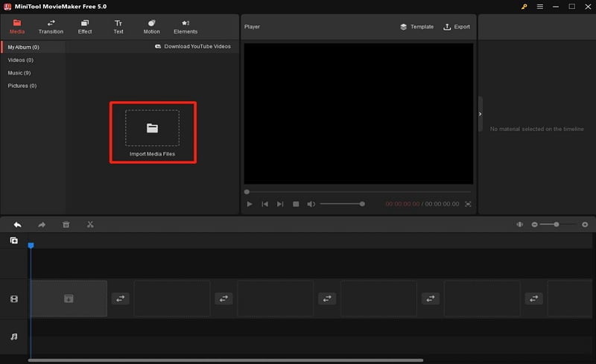
Task: Collapse the properties panel with chevron
Action: point(481,114)
